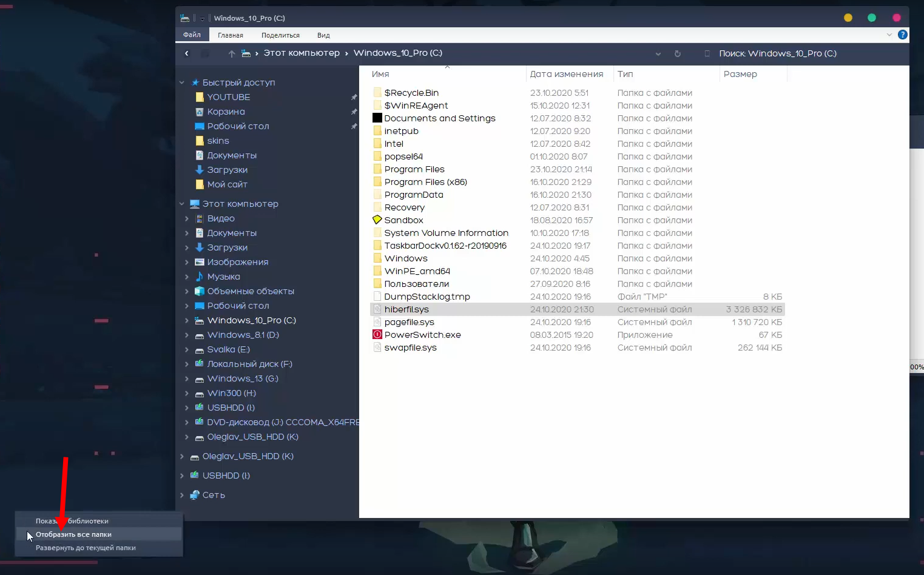Click the PowerSwitch.exe application icon
Screen dimensions: 924x575
coord(377,334)
